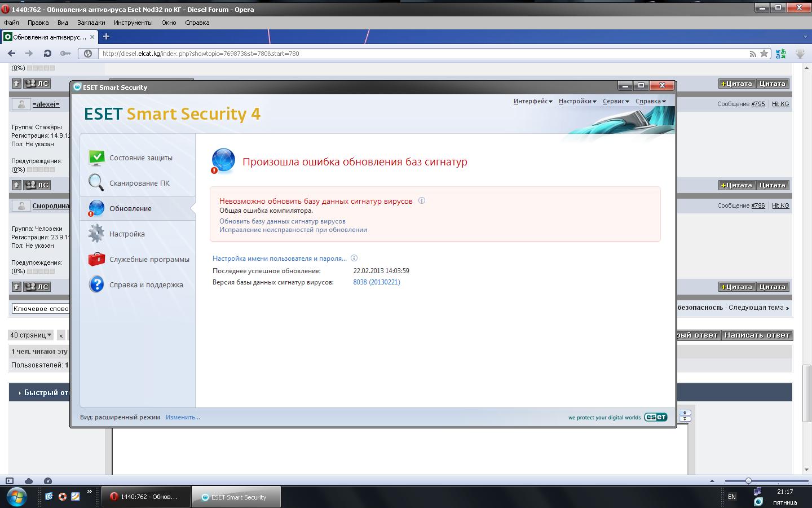Open Opera downloads arrow icon

point(800,54)
